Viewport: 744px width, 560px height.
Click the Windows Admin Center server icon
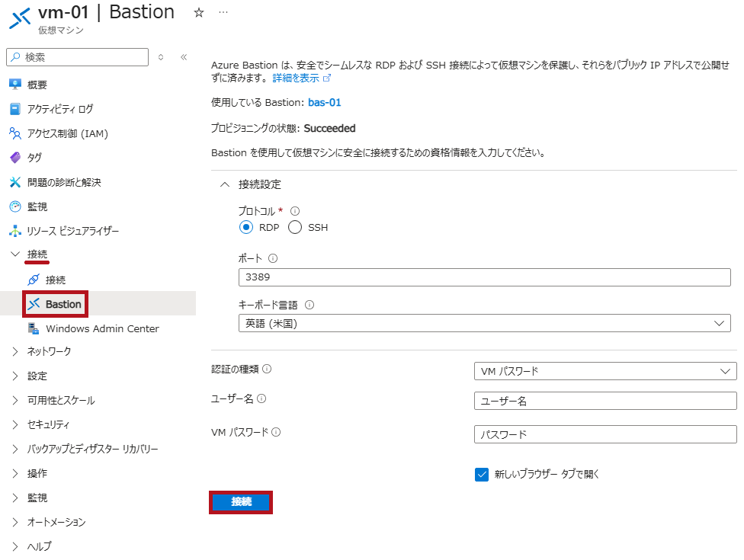34,328
